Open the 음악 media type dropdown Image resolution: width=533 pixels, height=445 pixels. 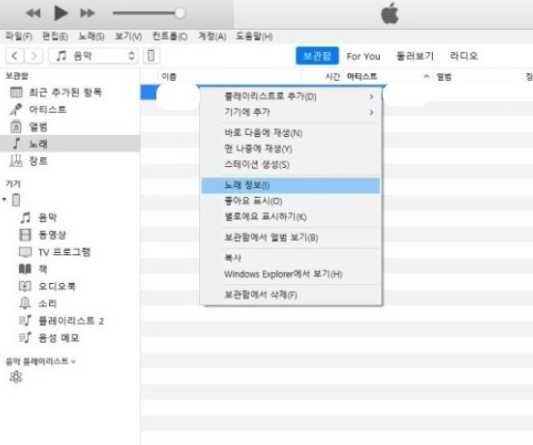(x=93, y=56)
